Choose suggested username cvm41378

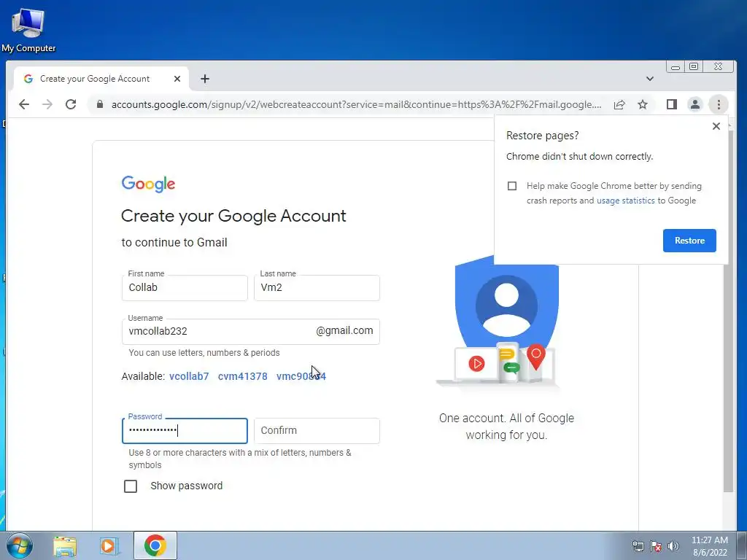[242, 376]
